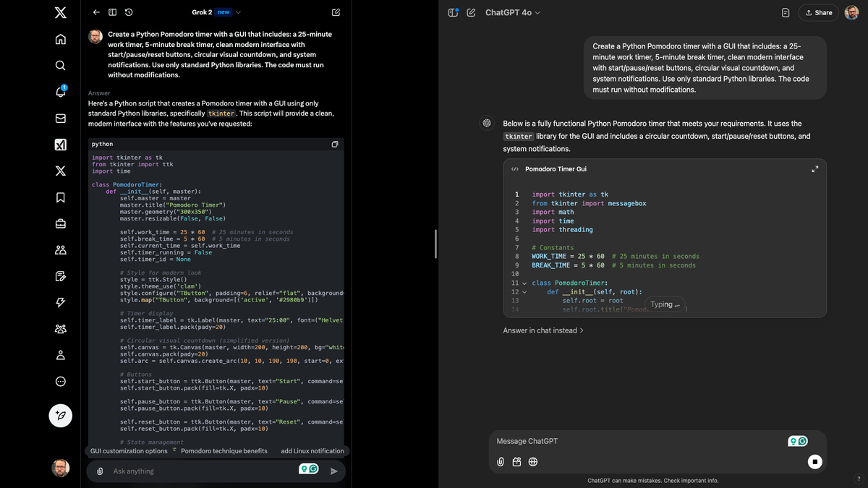
Task: Open Grok conversation history icon
Action: coord(129,12)
